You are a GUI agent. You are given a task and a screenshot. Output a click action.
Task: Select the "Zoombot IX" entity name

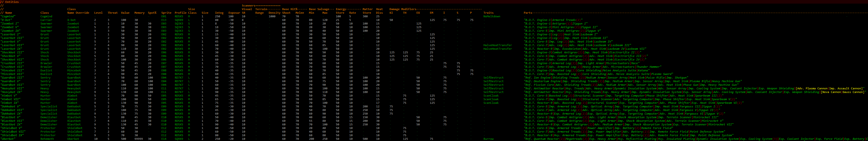click(11, 31)
